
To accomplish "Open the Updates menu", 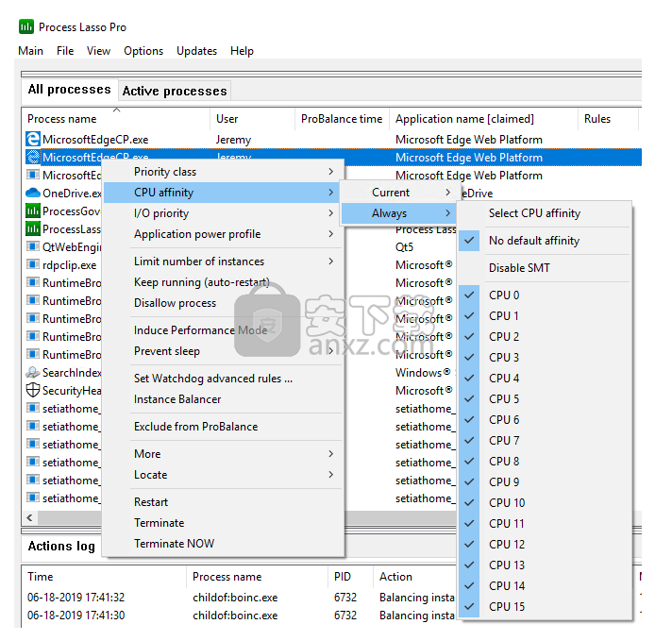I will pos(196,51).
